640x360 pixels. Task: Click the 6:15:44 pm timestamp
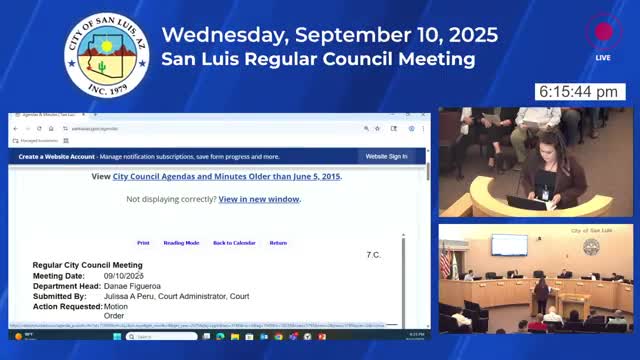pos(580,92)
